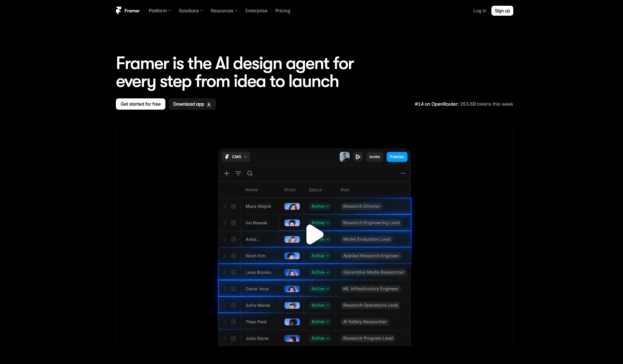
Task: Open Oskar Voss photo thumbnail
Action: click(x=292, y=289)
